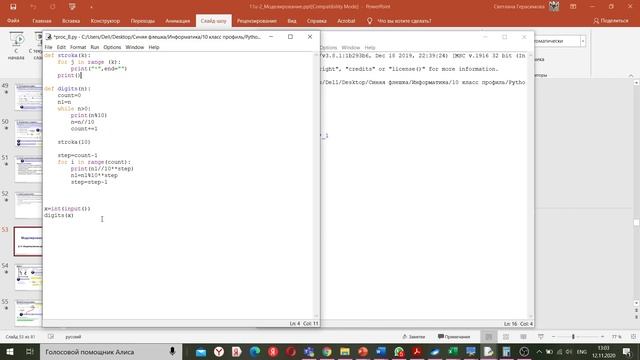Click the zoom out minus button
The height and width of the screenshot is (360, 640).
553,337
